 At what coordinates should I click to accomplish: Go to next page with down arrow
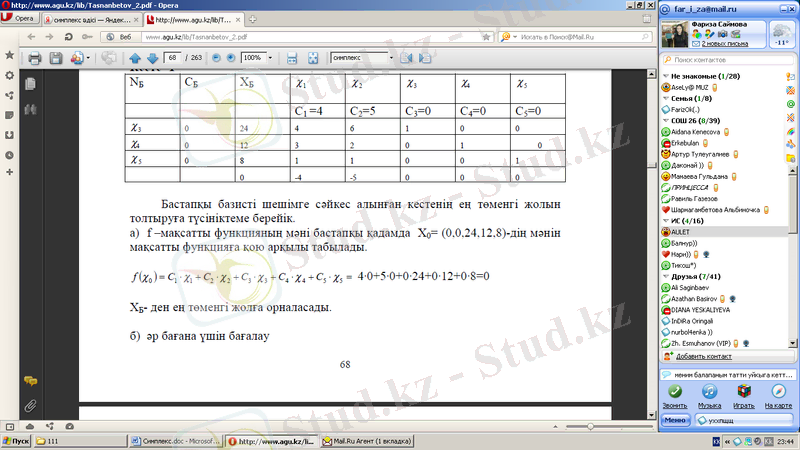coord(151,57)
